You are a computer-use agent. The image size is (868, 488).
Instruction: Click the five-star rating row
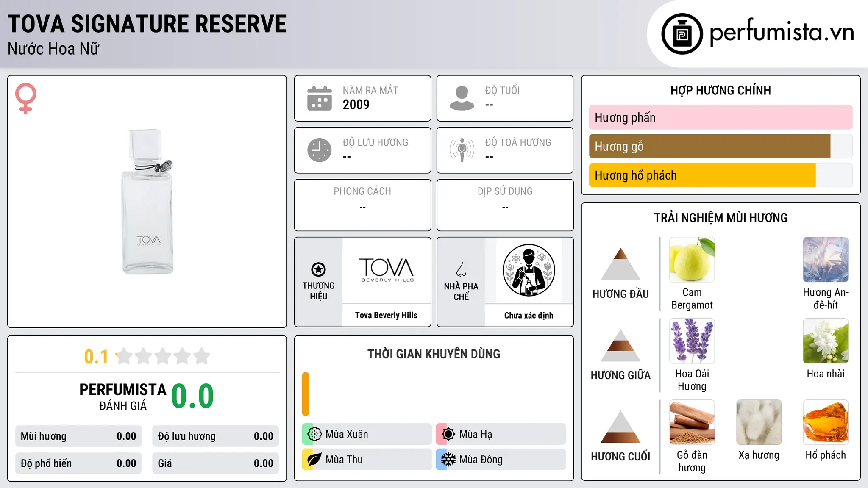pos(163,356)
